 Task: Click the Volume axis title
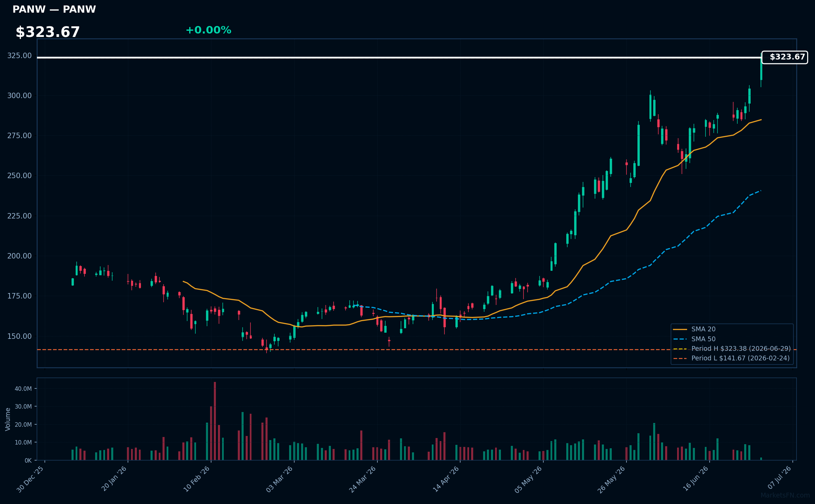[8, 419]
